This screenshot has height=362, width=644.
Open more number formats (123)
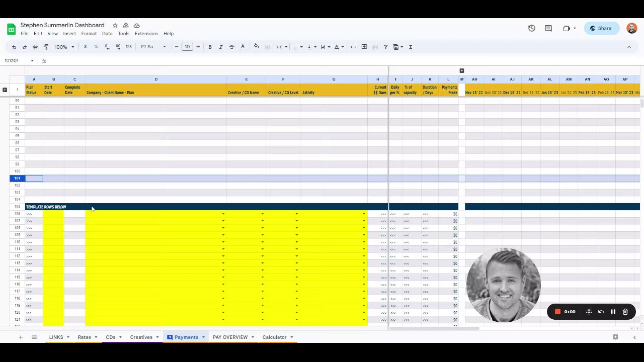tap(128, 47)
